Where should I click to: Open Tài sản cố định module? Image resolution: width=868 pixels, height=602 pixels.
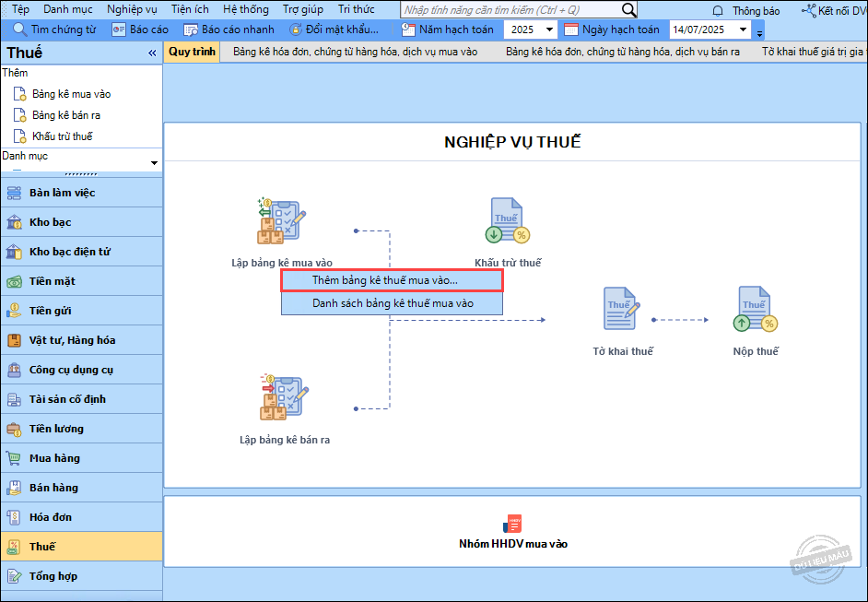(x=81, y=399)
